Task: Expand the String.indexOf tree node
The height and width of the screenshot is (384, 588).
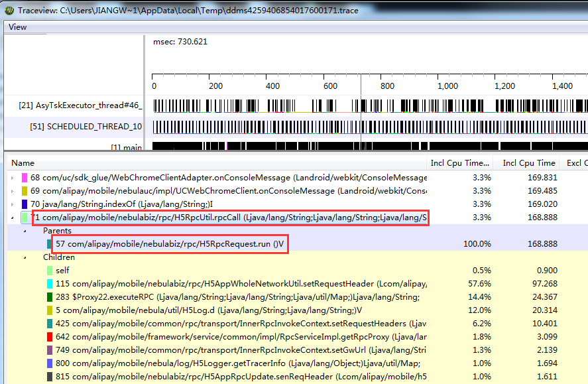Action: pos(12,204)
